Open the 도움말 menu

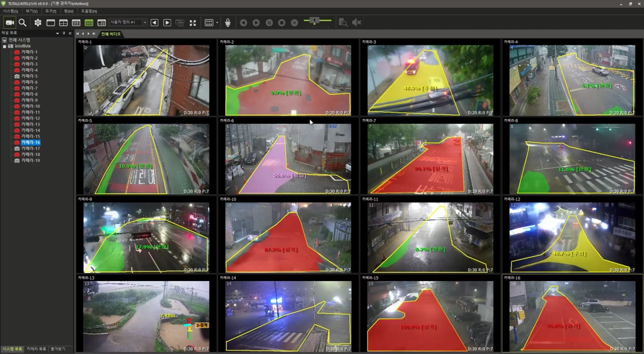point(89,11)
